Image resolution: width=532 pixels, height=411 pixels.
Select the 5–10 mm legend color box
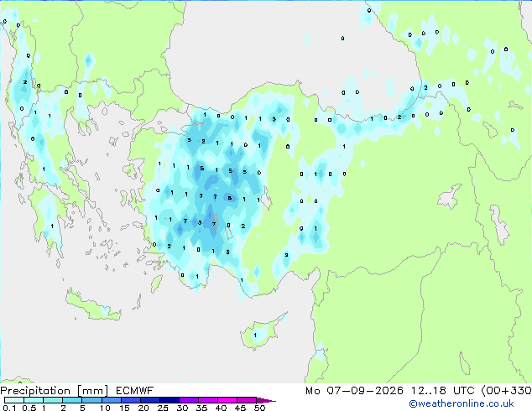click(x=91, y=400)
